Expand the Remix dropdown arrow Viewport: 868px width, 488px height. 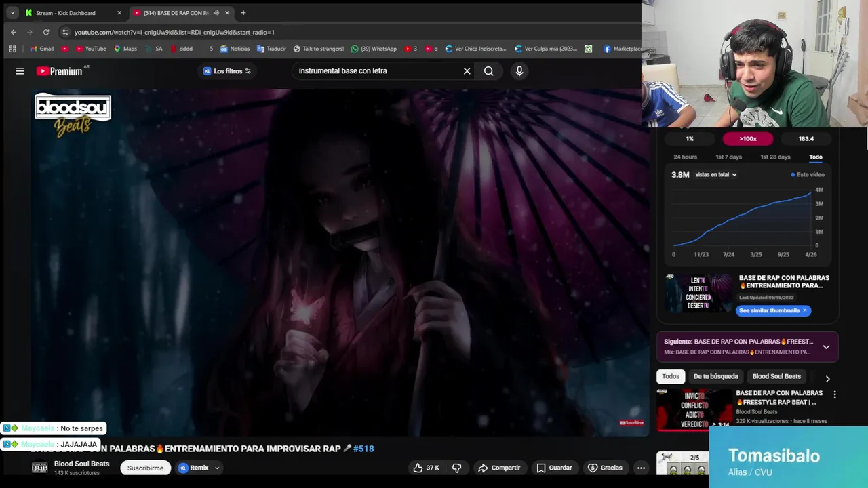(217, 468)
